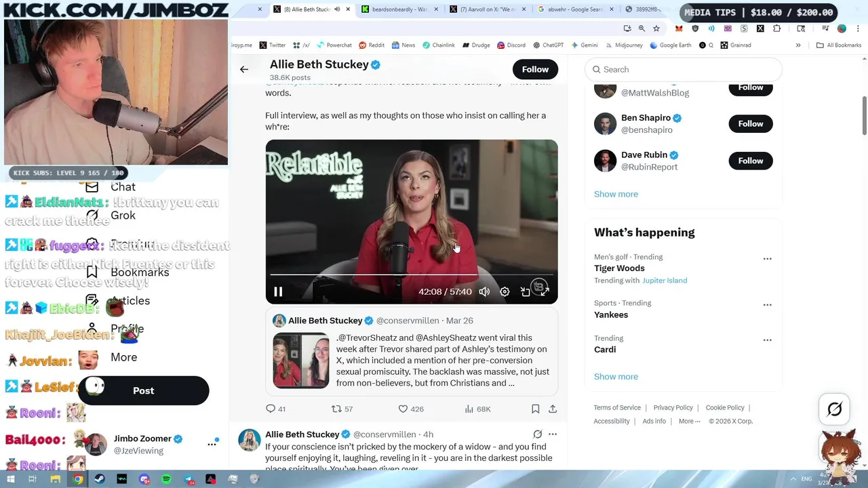Viewport: 868px width, 488px height.
Task: Open more options on the 4h post
Action: (553, 434)
